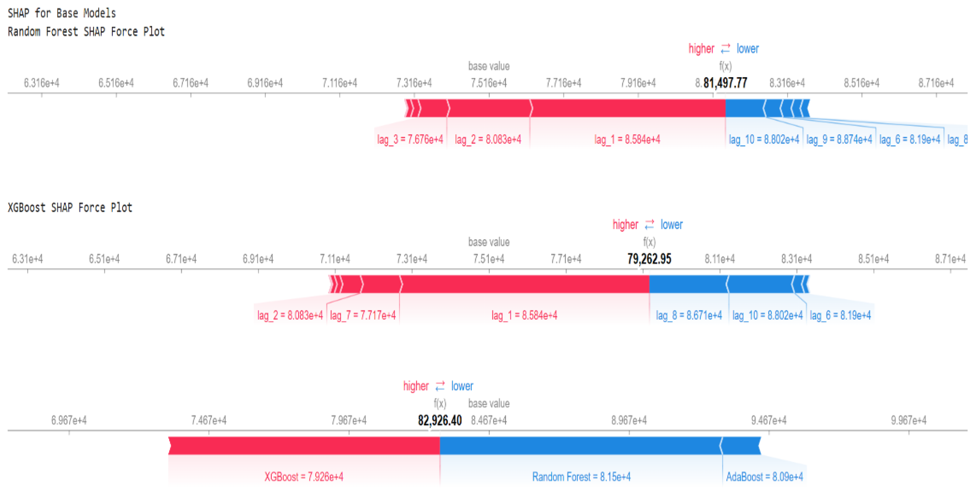This screenshot has width=980, height=496.
Task: Select the lag_10 = 8.802e+4 label in Random Forest plot
Action: (764, 140)
